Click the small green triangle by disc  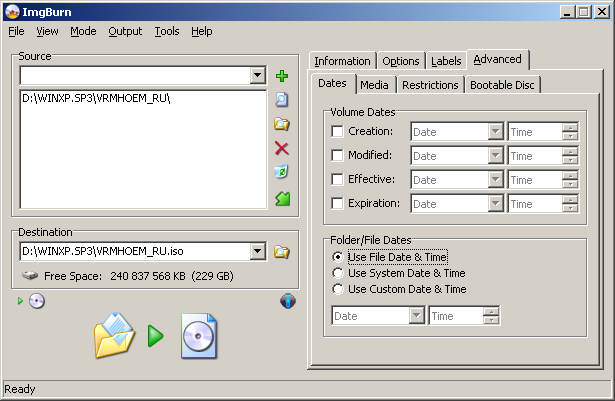coord(20,301)
